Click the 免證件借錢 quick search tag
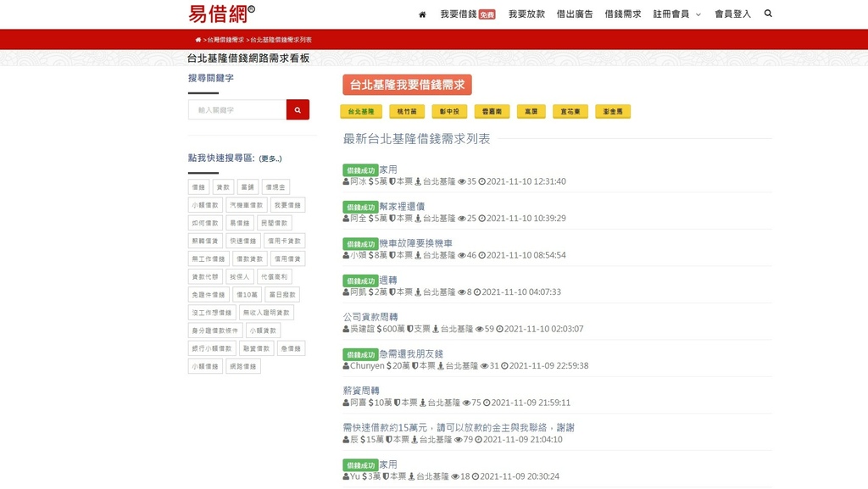The width and height of the screenshot is (868, 489). click(209, 295)
